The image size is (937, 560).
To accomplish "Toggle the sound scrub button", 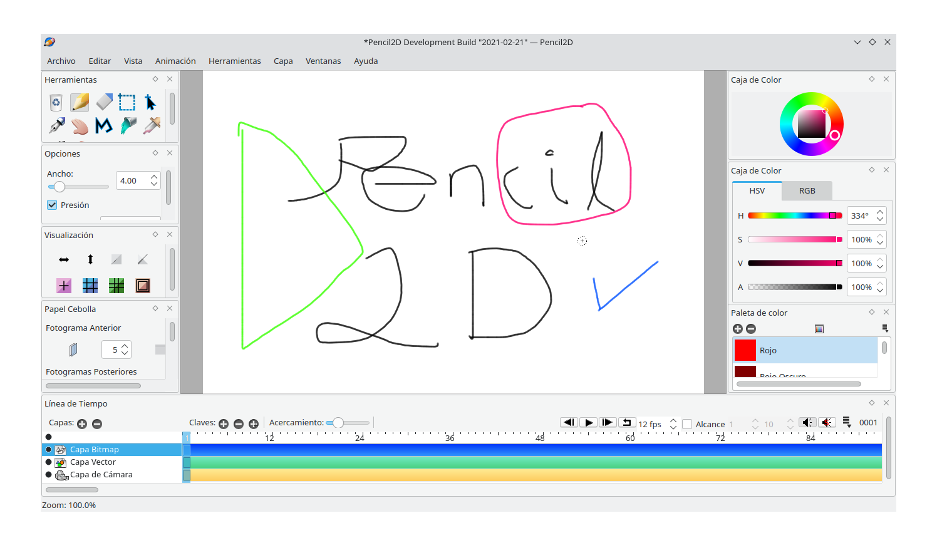I will tap(827, 423).
